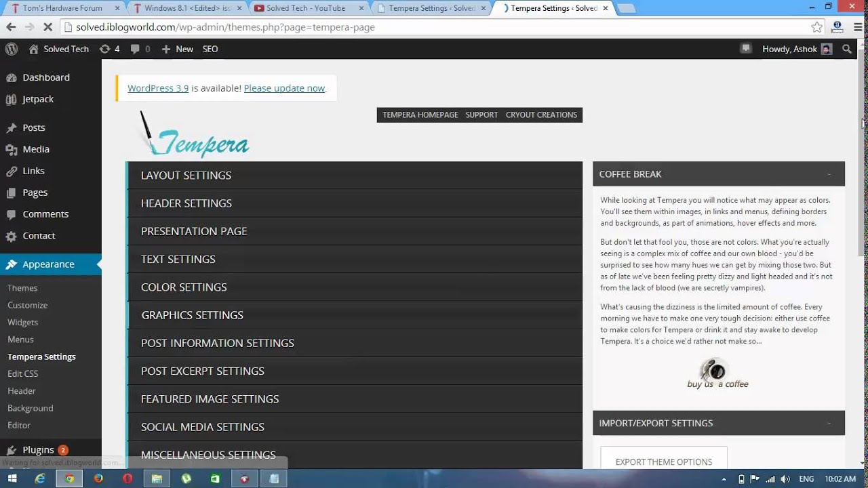This screenshot has height=488, width=868.
Task: Open the Cryout Creations link
Action: click(x=541, y=115)
